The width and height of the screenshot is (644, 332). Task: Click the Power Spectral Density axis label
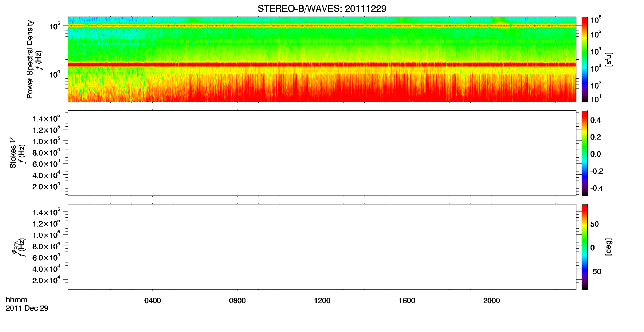[30, 59]
